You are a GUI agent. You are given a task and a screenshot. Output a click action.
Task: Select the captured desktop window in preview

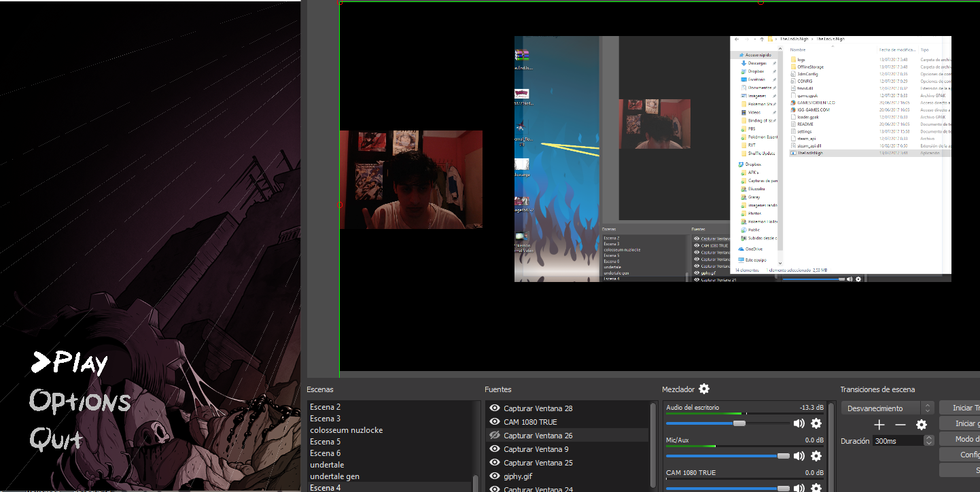click(x=733, y=158)
